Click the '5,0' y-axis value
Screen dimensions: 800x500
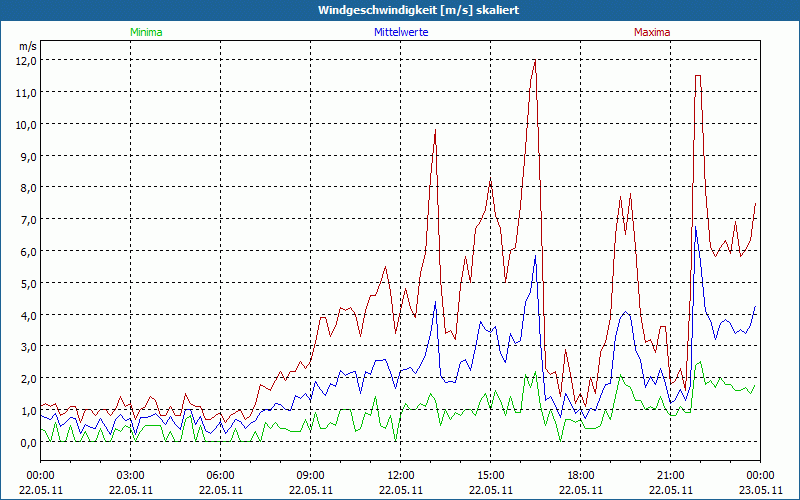(30, 283)
